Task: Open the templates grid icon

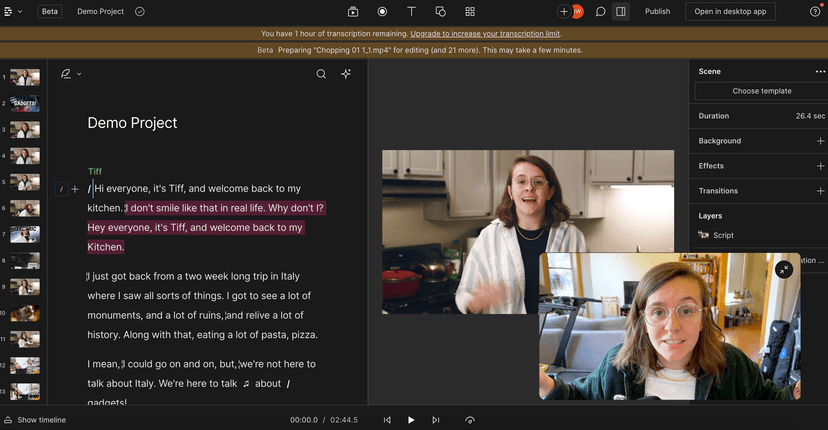Action: tap(470, 12)
